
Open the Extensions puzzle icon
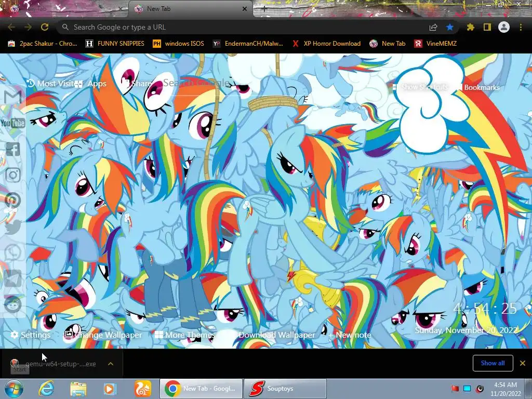pos(471,27)
